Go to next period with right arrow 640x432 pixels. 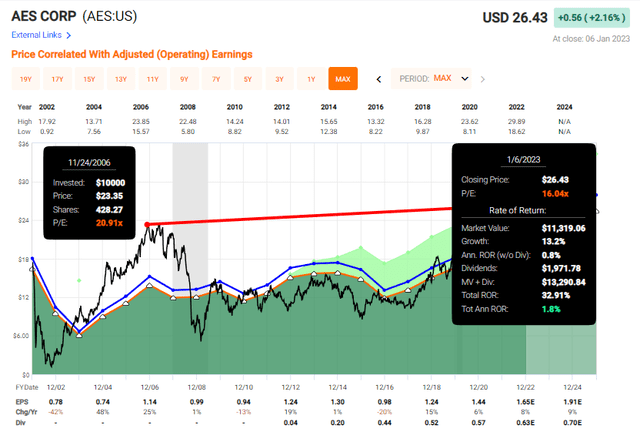482,79
